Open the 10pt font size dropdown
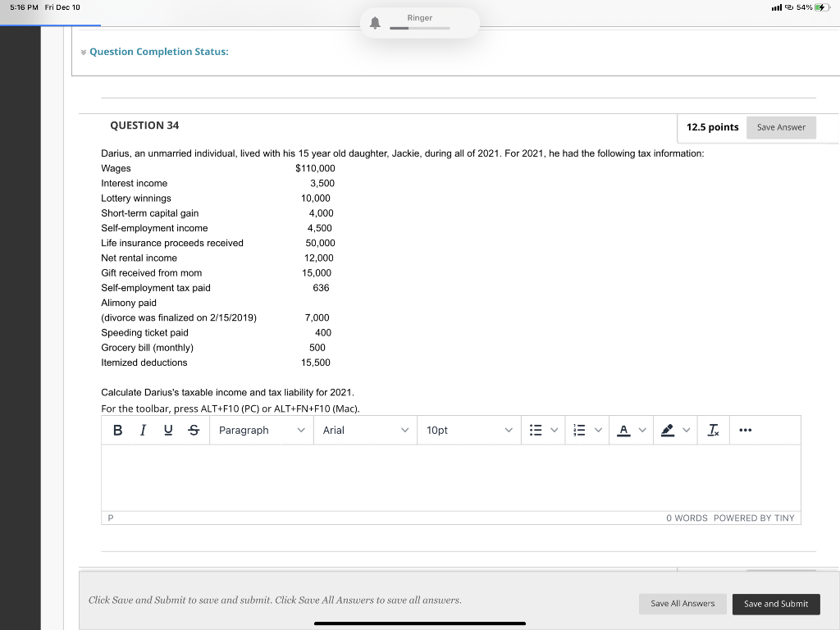840x630 pixels. click(x=469, y=430)
